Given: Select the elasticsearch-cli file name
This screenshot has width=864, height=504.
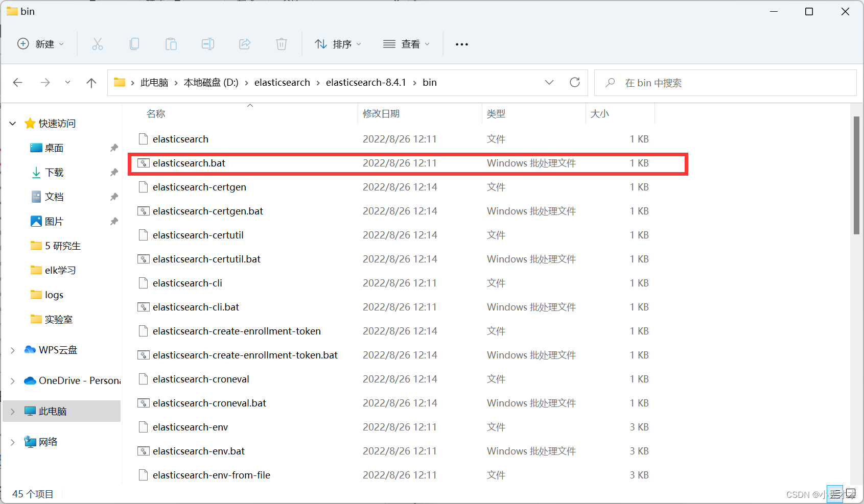Looking at the screenshot, I should (188, 283).
